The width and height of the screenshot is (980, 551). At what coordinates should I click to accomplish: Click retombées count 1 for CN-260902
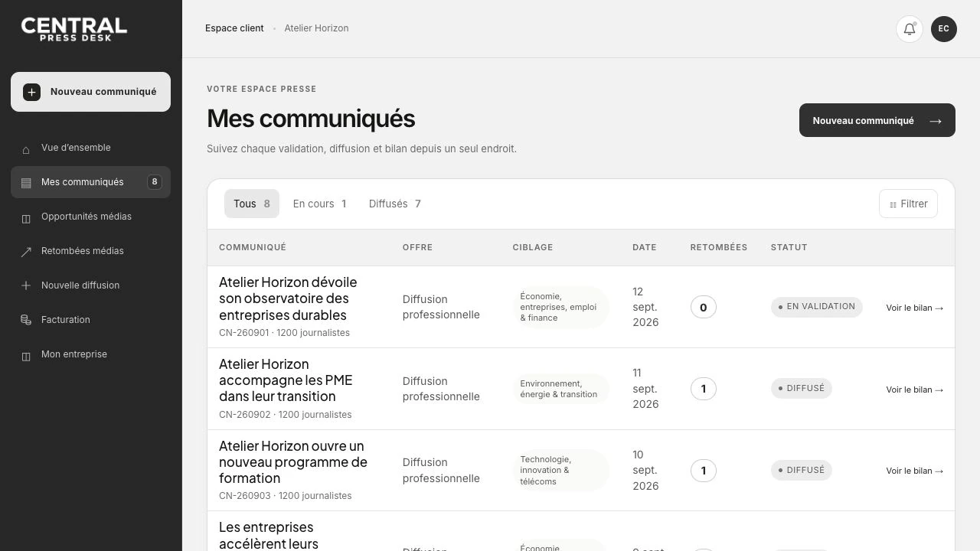click(704, 389)
